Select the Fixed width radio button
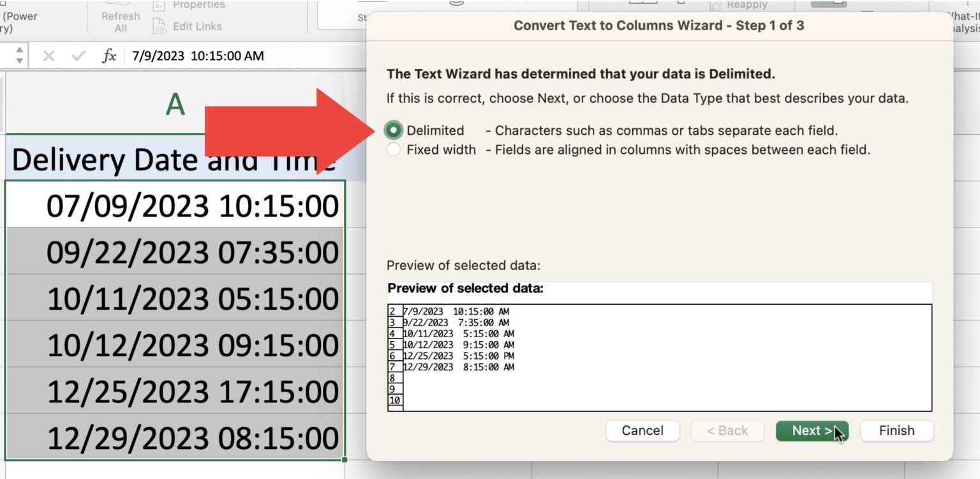The image size is (980, 479). point(392,149)
